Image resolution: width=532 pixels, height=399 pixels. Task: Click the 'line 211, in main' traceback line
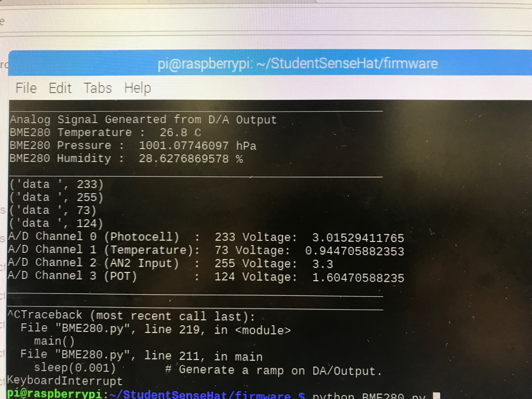click(x=141, y=355)
